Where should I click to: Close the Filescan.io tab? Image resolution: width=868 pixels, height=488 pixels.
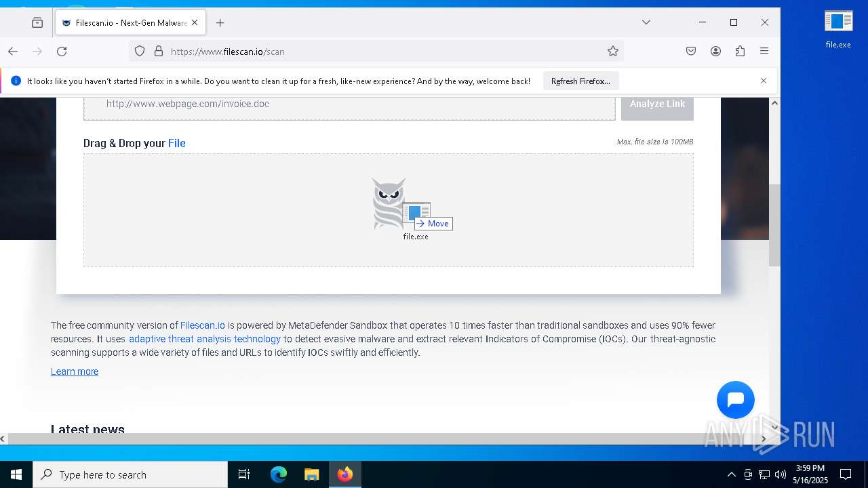(x=195, y=22)
